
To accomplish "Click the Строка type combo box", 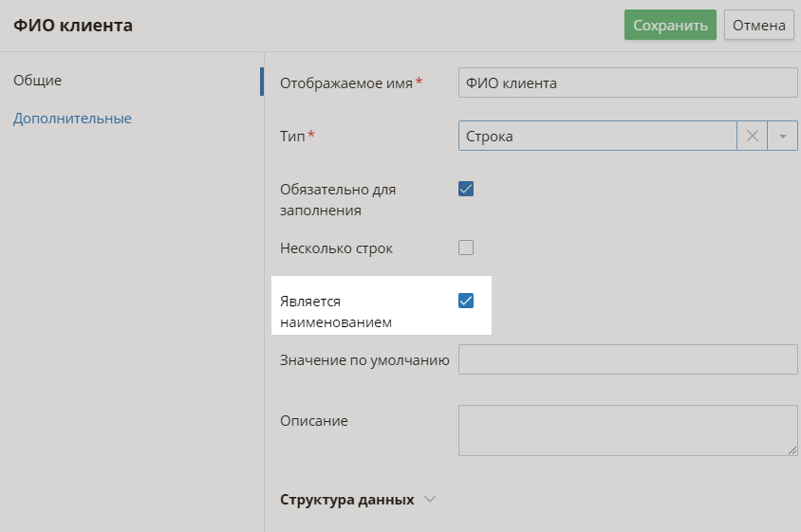I will (596, 137).
